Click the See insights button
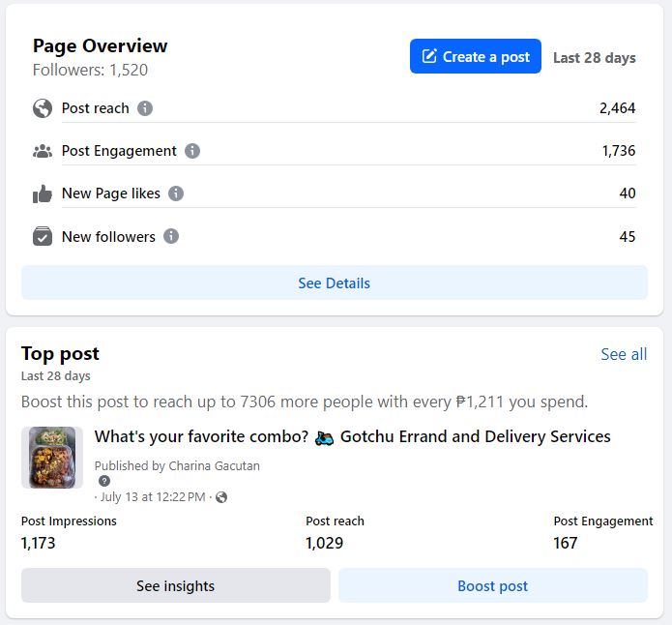672x625 pixels. pos(176,585)
